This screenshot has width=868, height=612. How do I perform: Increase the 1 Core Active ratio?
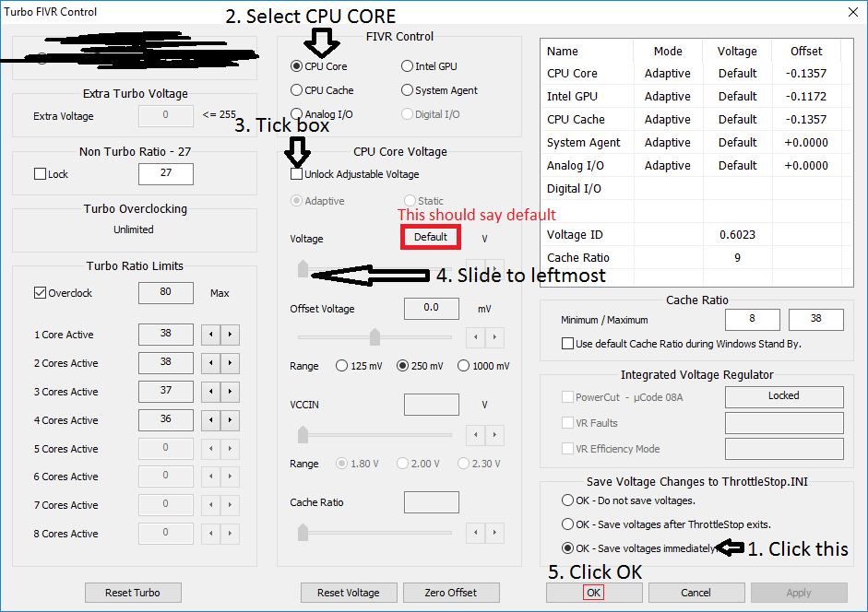(231, 335)
